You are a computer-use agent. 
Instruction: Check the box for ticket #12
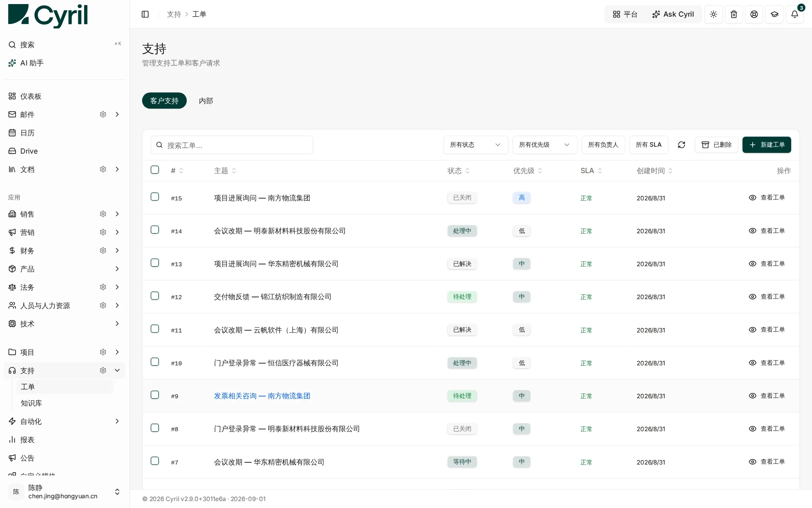[155, 296]
